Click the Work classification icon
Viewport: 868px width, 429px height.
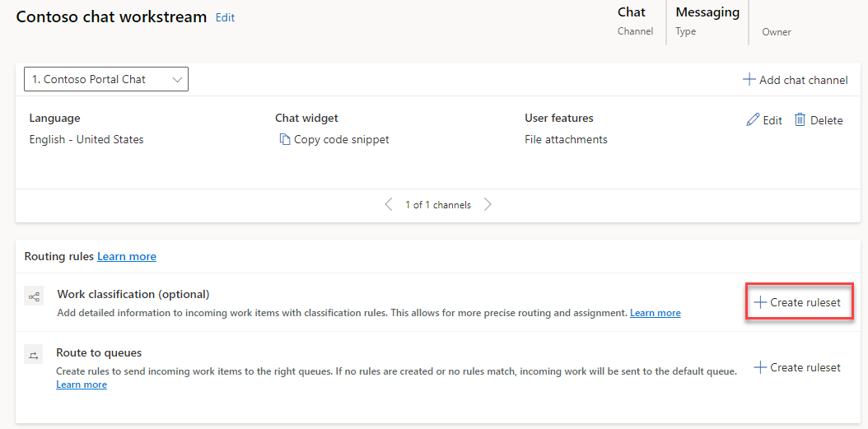[34, 296]
